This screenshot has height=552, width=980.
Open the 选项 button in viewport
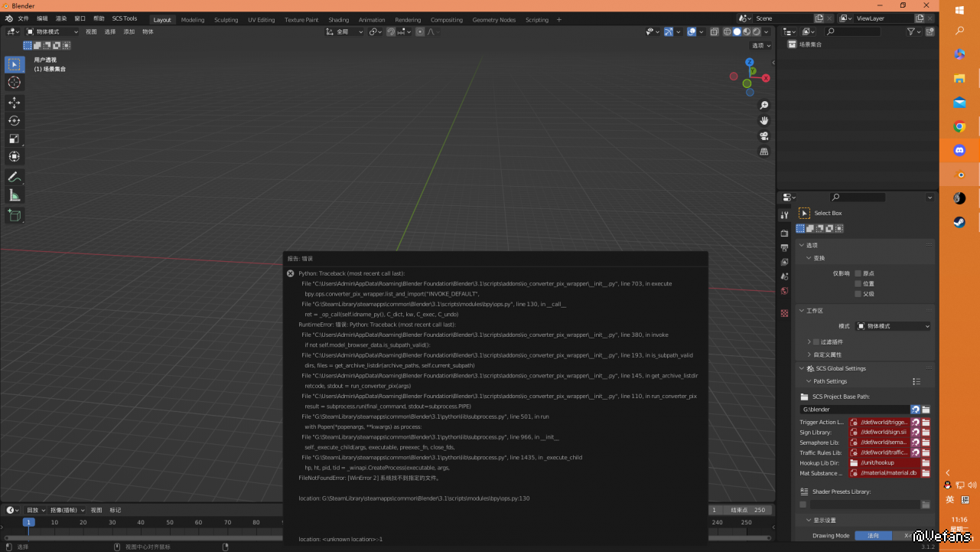760,45
